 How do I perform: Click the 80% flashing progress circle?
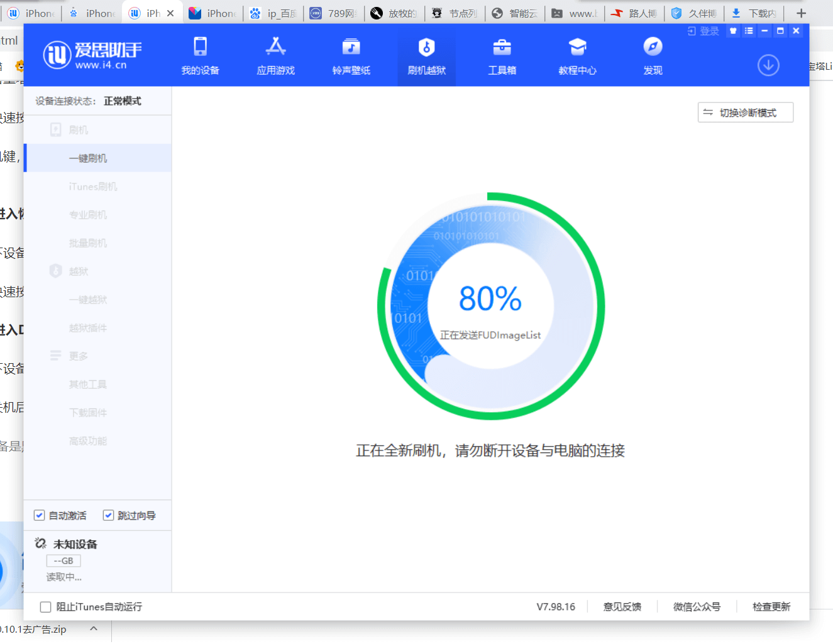coord(490,307)
